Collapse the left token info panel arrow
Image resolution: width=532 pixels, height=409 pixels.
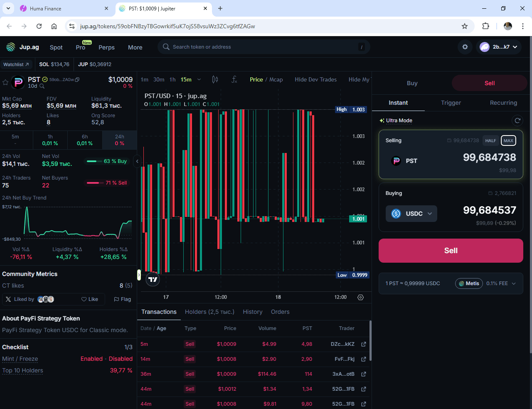point(137,161)
